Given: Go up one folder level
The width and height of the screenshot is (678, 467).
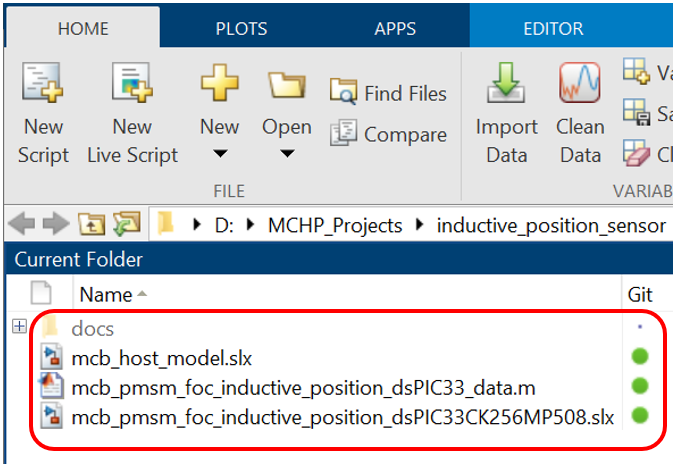Looking at the screenshot, I should 91,224.
